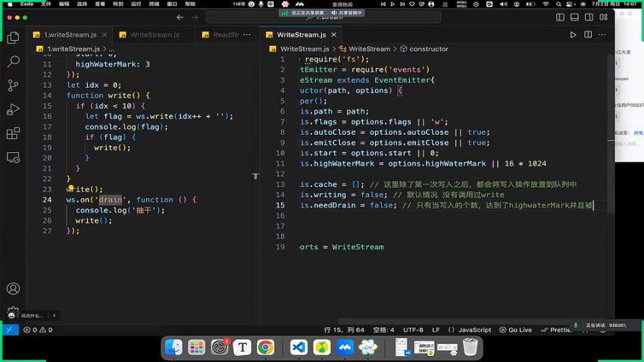Switch to the 1.writeStream.js tab
Viewport: 644px width, 362px height.
pos(70,35)
